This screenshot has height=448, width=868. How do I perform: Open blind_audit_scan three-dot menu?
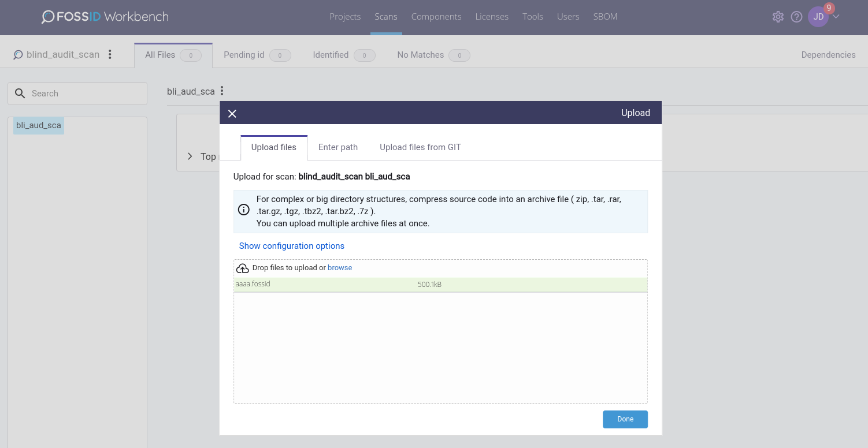pos(110,54)
